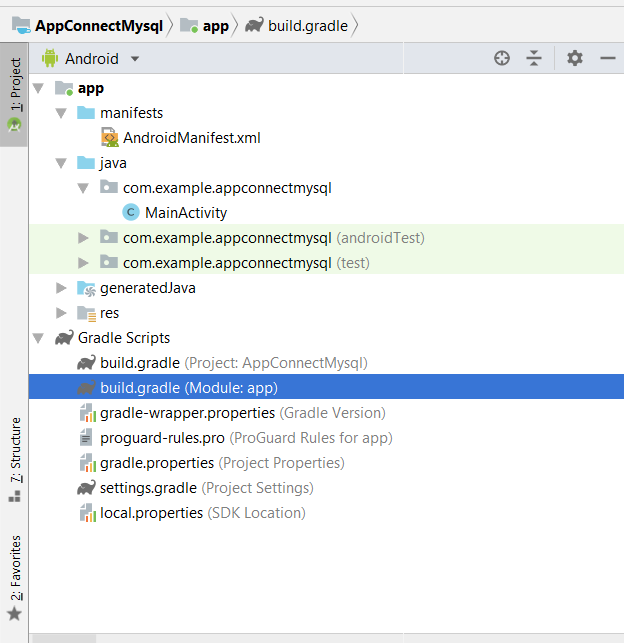Collapse the manifests folder
624x643 pixels.
click(x=61, y=113)
